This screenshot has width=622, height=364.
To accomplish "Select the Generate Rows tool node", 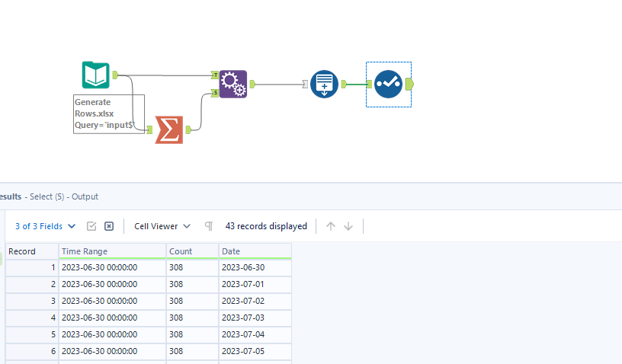I will click(324, 84).
